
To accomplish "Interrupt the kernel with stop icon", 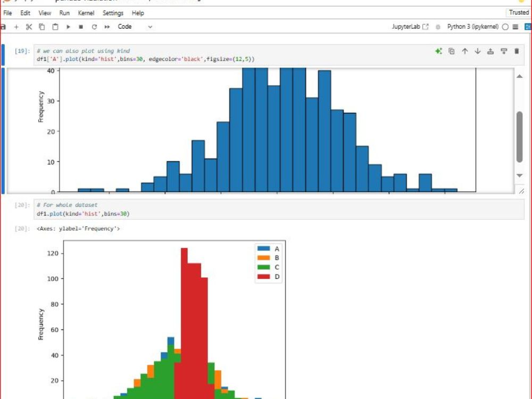I will tap(81, 27).
